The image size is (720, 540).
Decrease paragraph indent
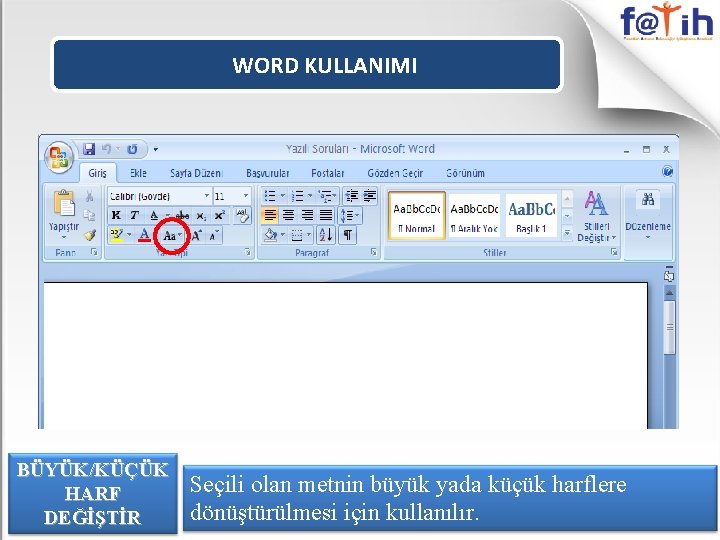352,196
